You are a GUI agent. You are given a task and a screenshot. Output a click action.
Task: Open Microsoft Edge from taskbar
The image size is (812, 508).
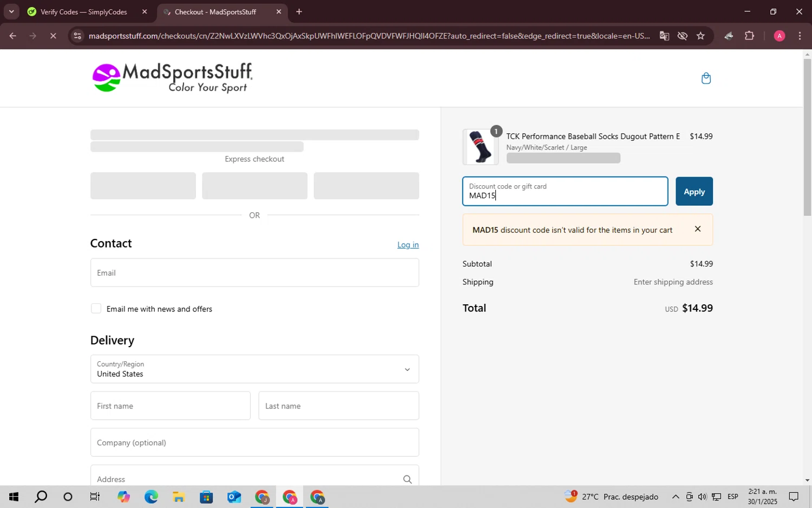pyautogui.click(x=151, y=497)
